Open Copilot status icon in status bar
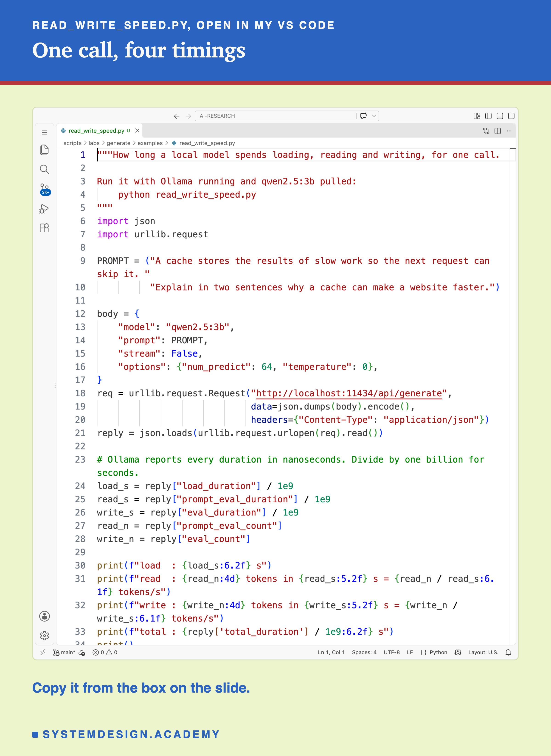 pyautogui.click(x=458, y=652)
